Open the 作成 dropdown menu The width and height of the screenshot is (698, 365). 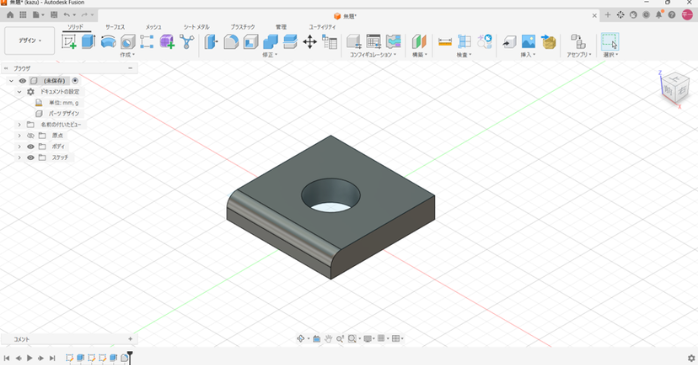[x=127, y=55]
